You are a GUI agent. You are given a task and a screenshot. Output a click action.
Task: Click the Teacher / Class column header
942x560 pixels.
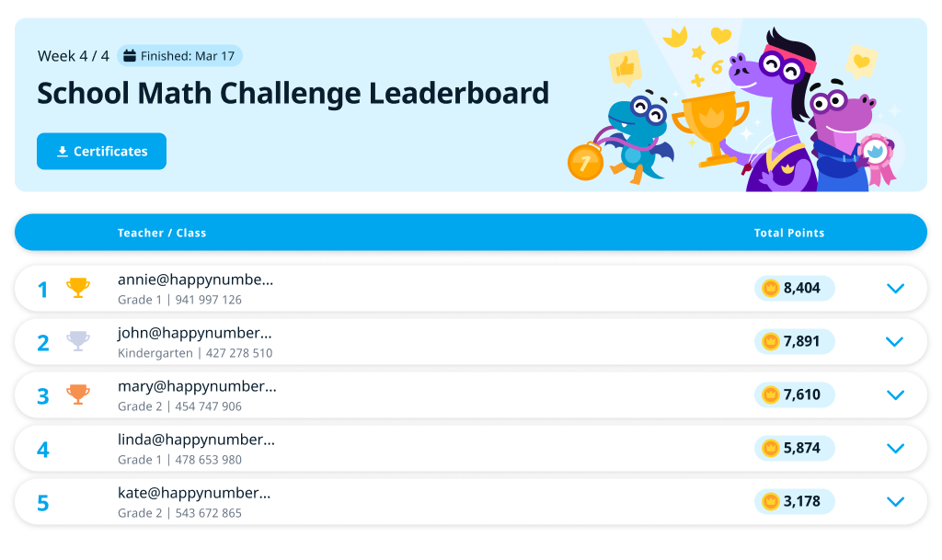[162, 233]
